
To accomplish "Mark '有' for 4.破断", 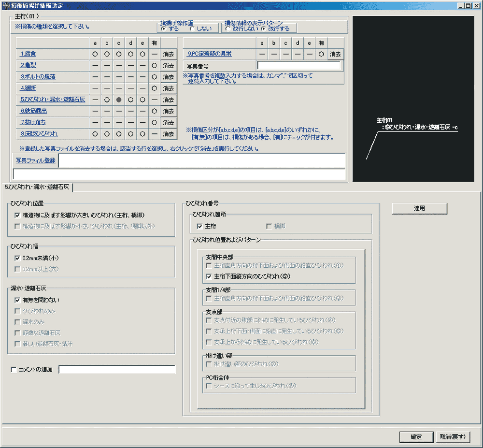I will (x=155, y=88).
